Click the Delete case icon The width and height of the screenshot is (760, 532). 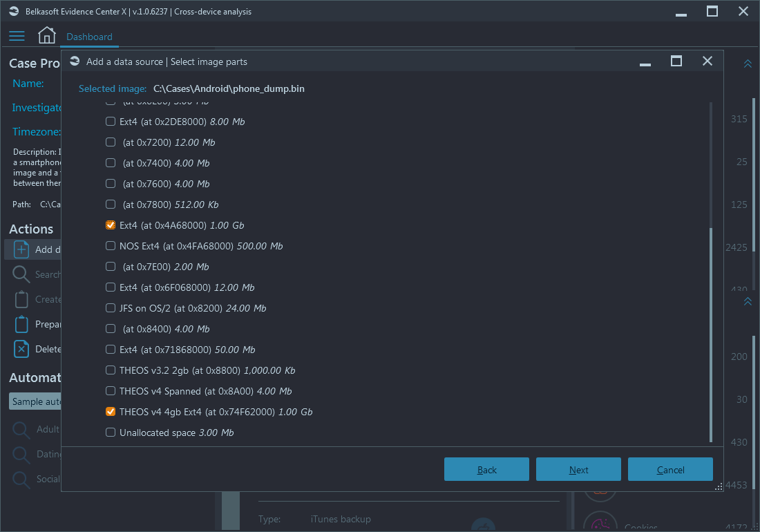(21, 349)
